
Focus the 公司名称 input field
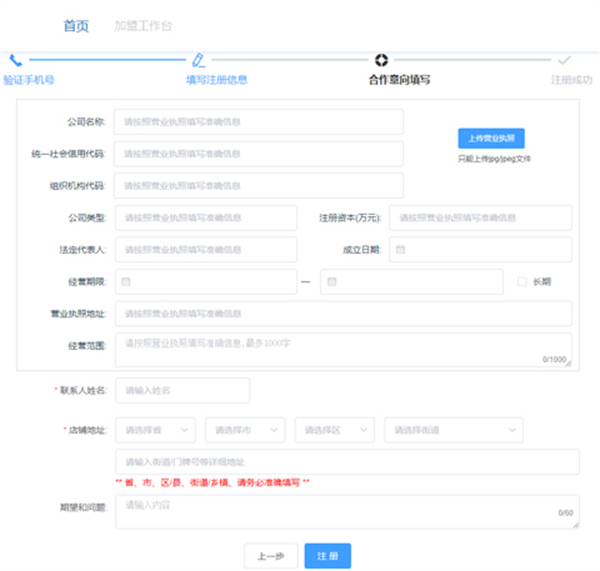point(259,122)
